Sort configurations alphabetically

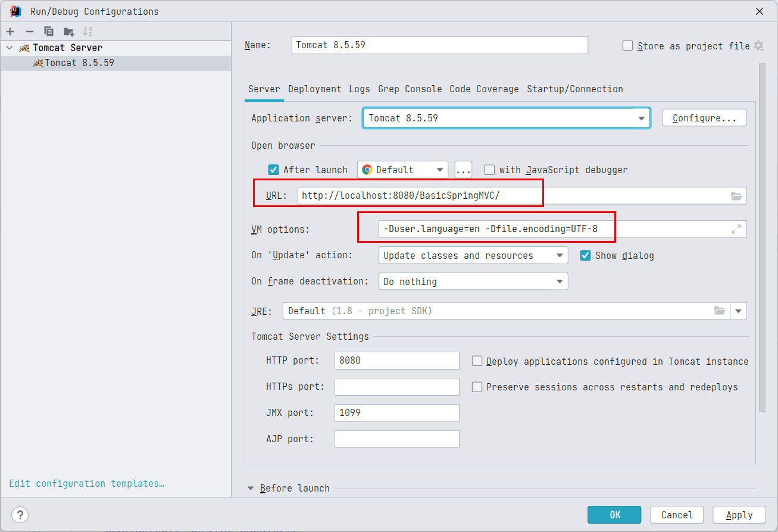[88, 32]
